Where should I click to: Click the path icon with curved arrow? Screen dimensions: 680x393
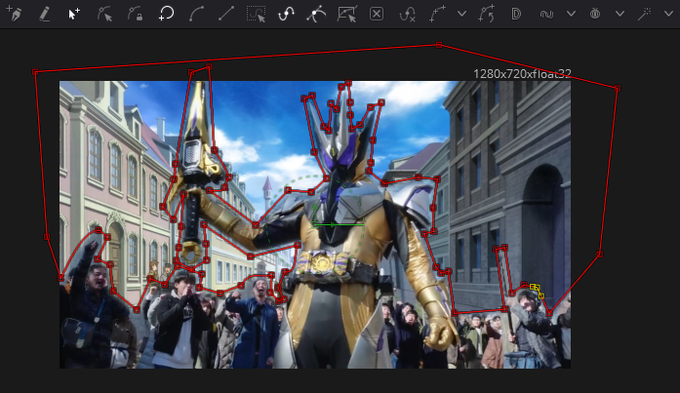point(486,14)
